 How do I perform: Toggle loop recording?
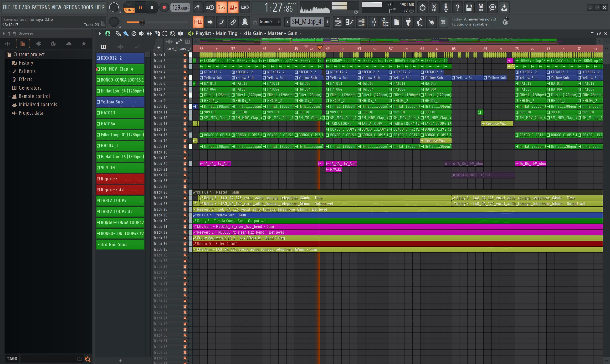click(245, 7)
